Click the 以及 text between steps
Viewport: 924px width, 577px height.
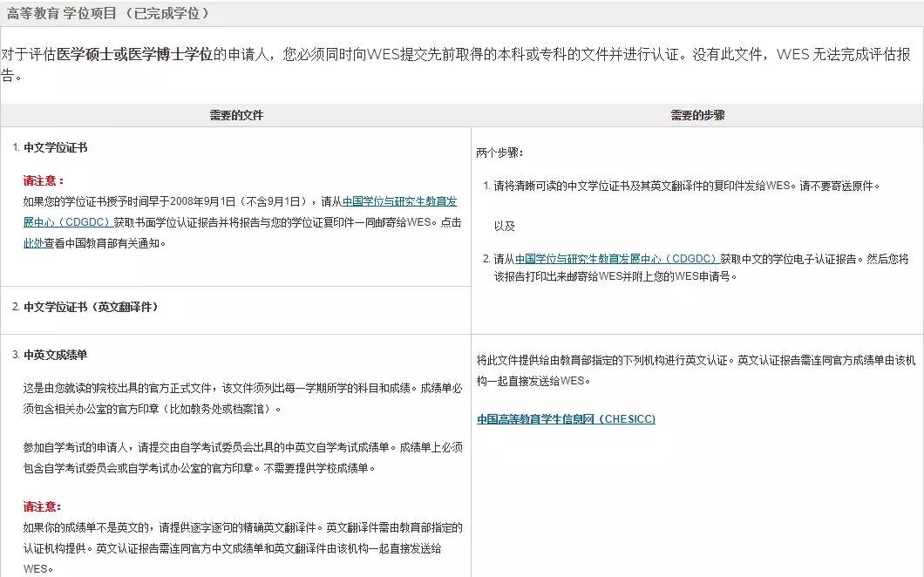[505, 226]
